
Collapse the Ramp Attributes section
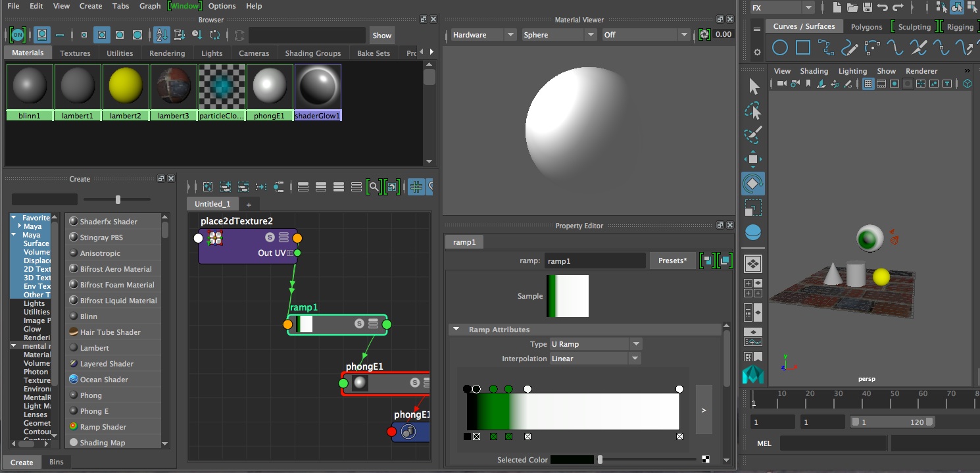pos(456,329)
